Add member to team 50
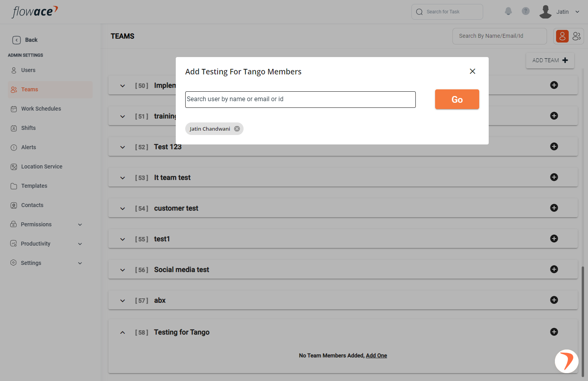 pos(554,85)
